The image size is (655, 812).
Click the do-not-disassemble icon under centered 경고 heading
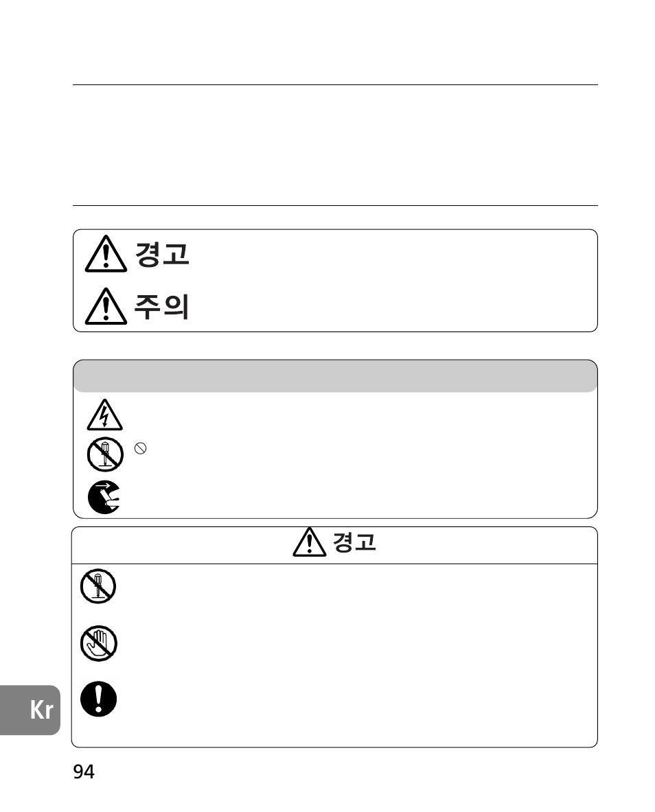point(98,588)
